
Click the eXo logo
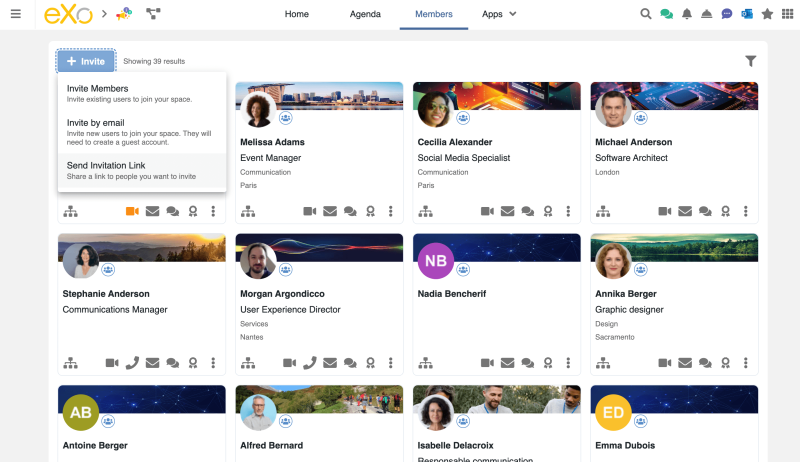[68, 14]
